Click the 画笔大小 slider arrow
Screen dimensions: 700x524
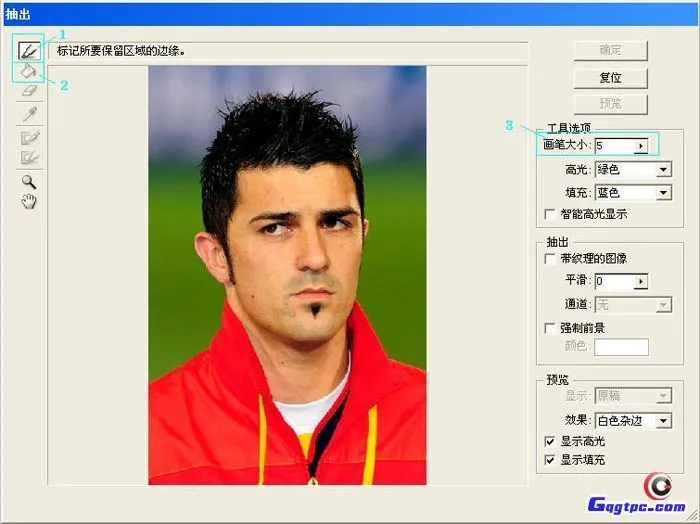coord(640,146)
